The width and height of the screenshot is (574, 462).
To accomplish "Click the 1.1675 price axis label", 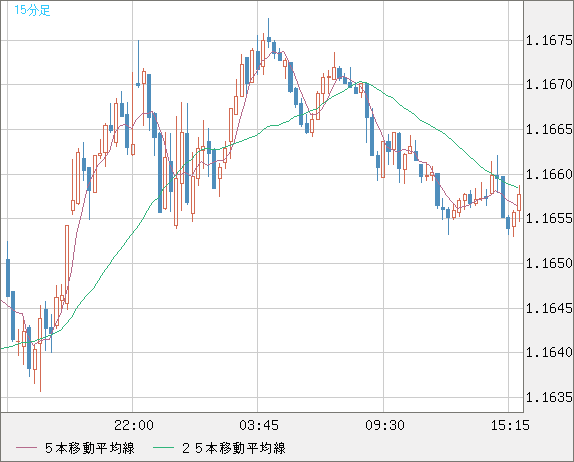I will click(549, 40).
